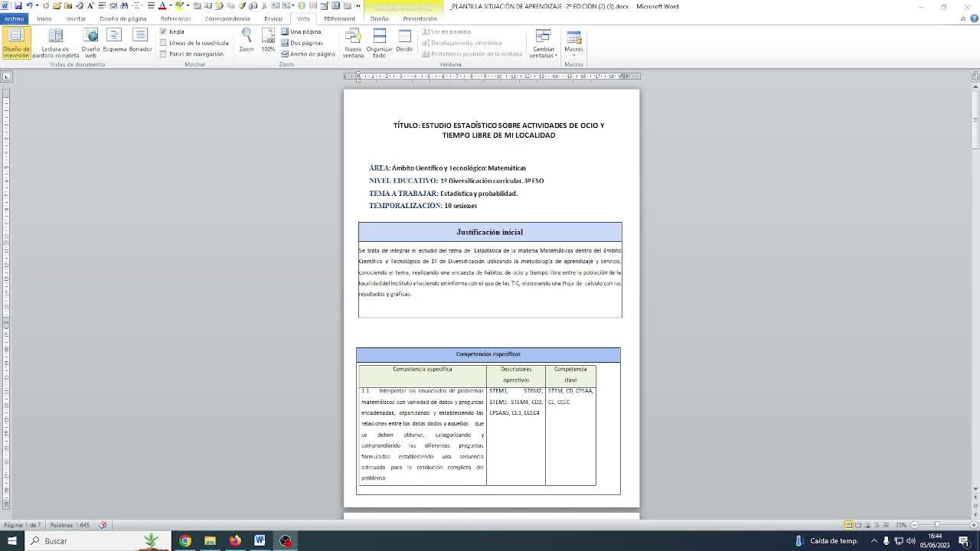
Task: Open the Windows Start menu
Action: click(11, 541)
